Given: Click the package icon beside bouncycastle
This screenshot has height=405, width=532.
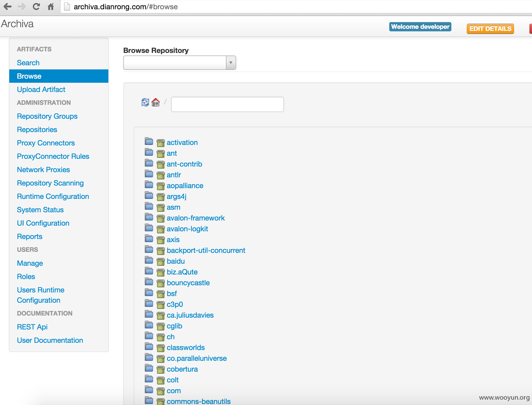Looking at the screenshot, I should [161, 283].
